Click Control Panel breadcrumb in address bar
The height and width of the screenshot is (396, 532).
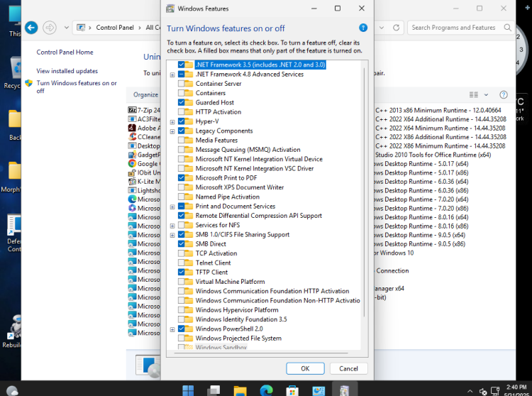[x=115, y=28]
